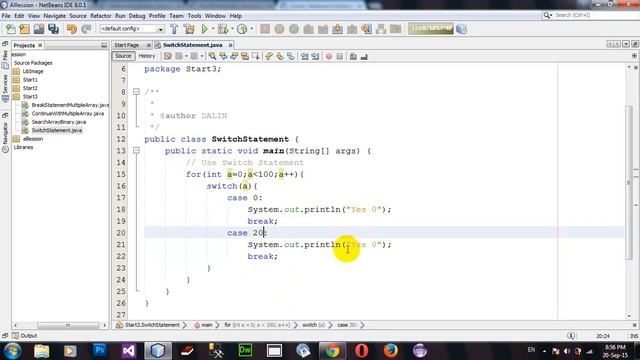Click the New Project toolbar icon
640x360 pixels.
click(24, 29)
